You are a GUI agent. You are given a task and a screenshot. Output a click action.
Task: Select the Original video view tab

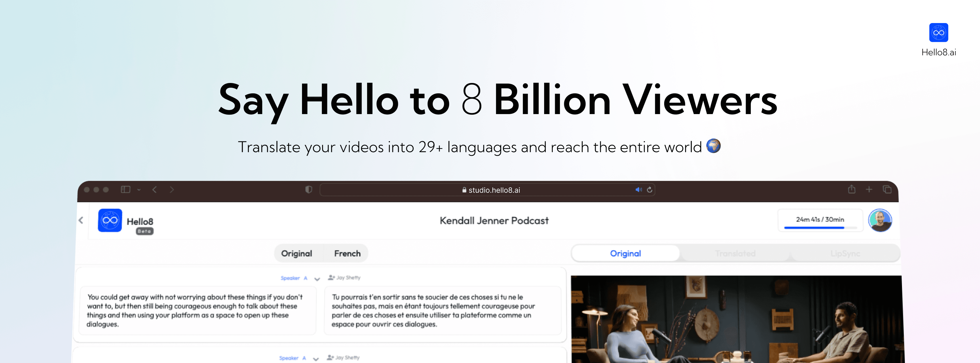625,254
